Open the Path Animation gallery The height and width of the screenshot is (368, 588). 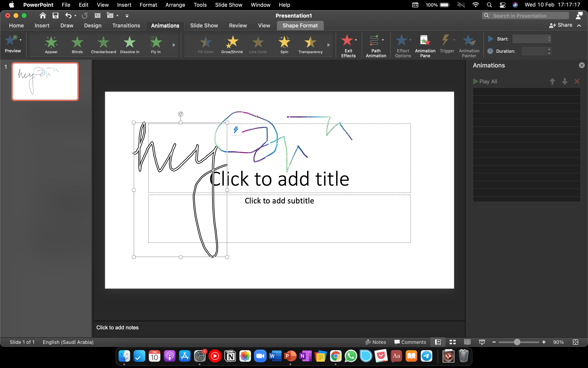pyautogui.click(x=376, y=46)
